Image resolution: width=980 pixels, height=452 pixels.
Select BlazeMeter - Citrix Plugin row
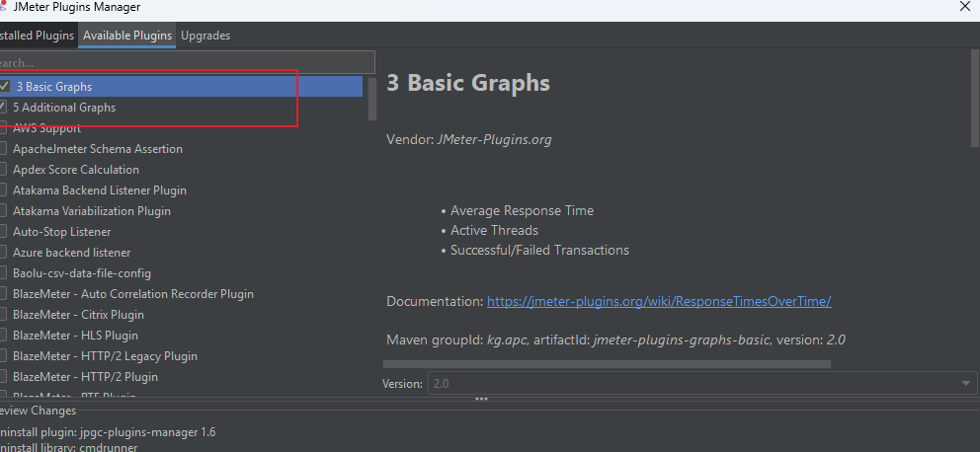(x=181, y=315)
